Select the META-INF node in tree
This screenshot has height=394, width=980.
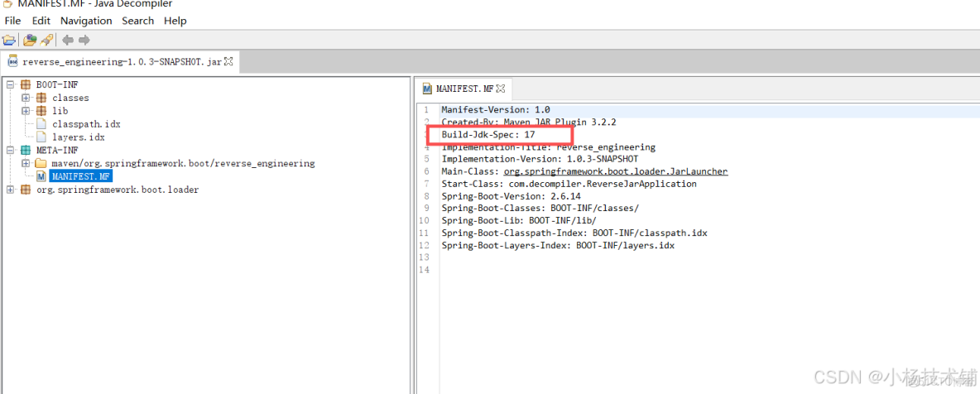(57, 150)
